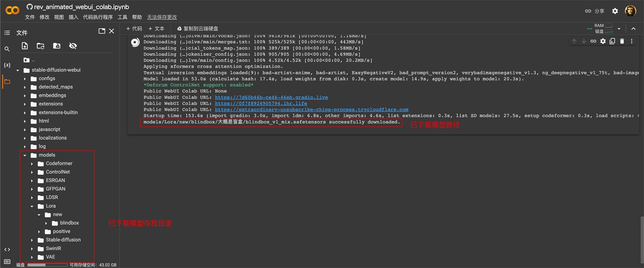Click 复制到云端硬盘 button
The height and width of the screenshot is (268, 644).
[x=197, y=29]
